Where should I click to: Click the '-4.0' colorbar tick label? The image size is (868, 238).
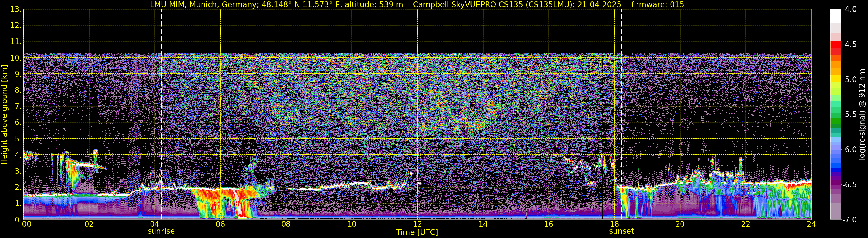click(849, 10)
